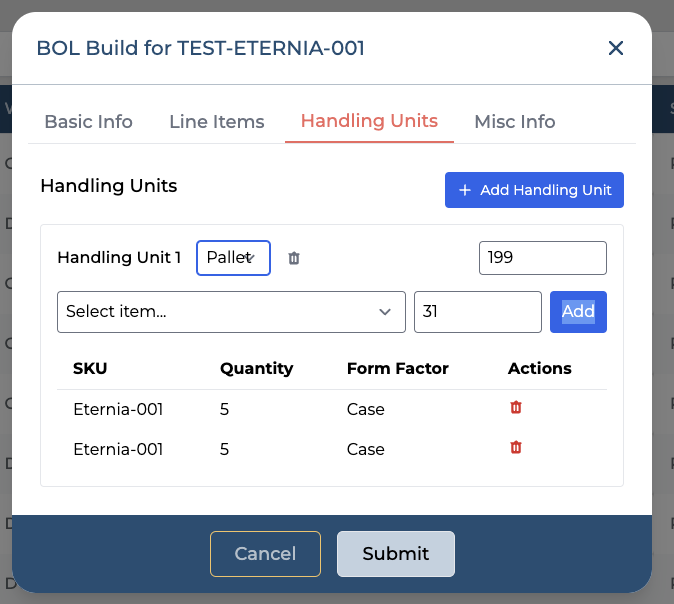The width and height of the screenshot is (674, 604).
Task: Cancel the BOL build
Action: pos(265,554)
